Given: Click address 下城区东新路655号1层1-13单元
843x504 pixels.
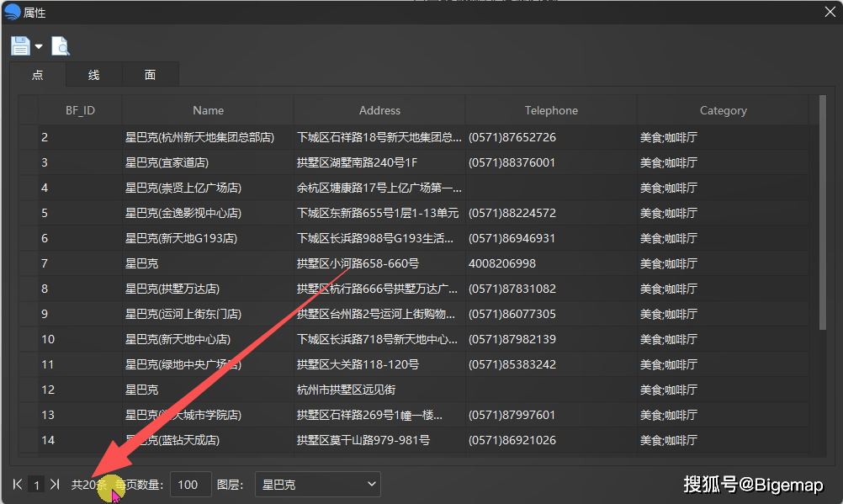Looking at the screenshot, I should tap(378, 213).
